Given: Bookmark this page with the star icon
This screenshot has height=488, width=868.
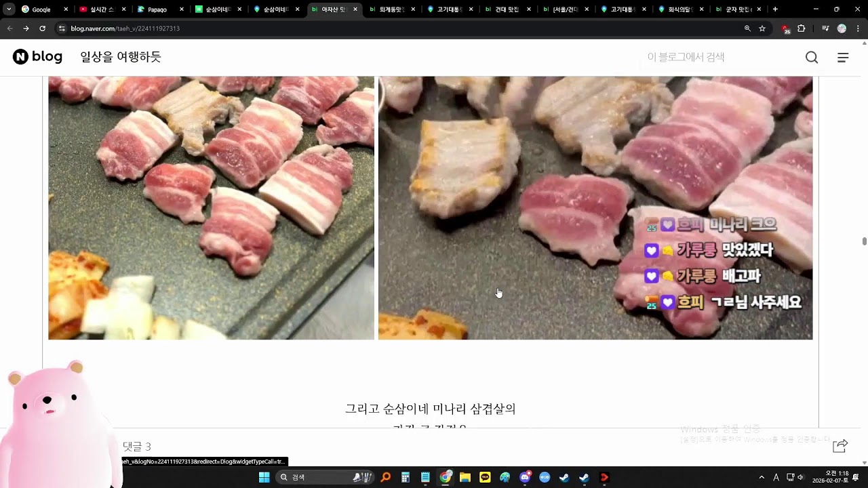Looking at the screenshot, I should 762,28.
